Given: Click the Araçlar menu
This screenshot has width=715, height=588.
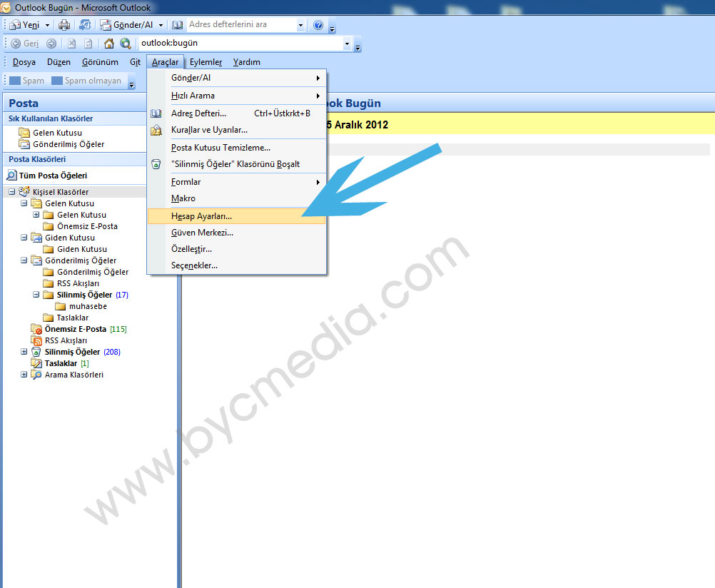Looking at the screenshot, I should 165,62.
